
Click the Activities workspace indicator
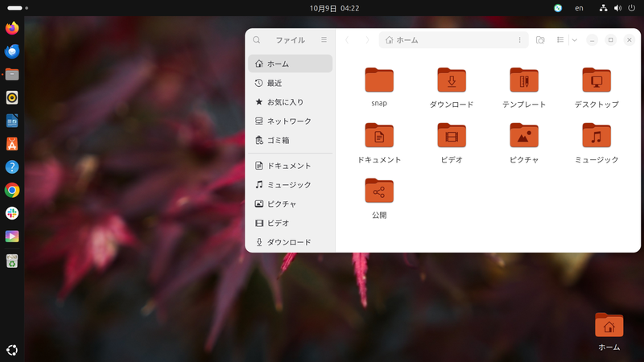(18, 8)
